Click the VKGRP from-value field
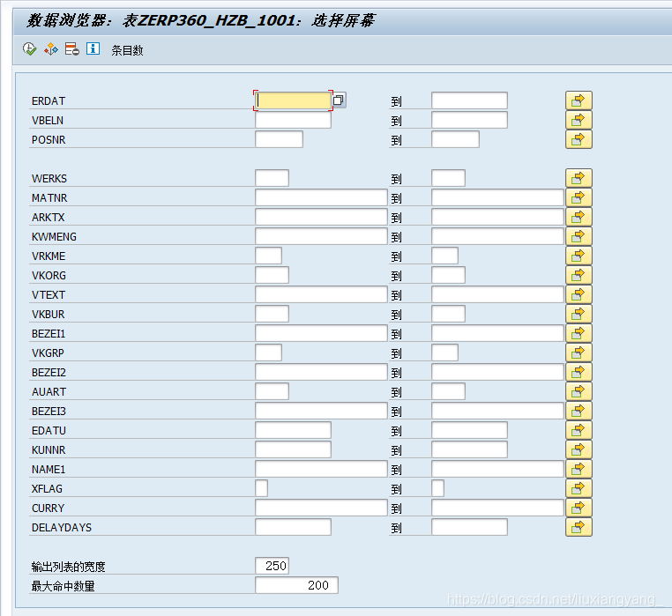Image resolution: width=672 pixels, height=616 pixels. coord(269,353)
